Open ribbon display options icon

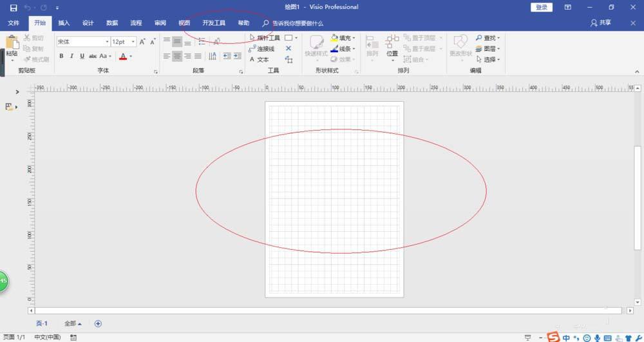[567, 7]
